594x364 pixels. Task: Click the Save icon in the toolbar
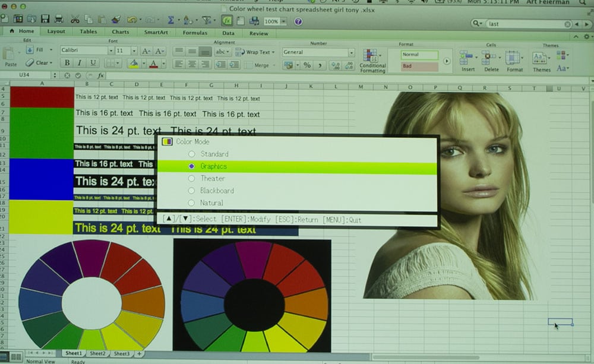[x=46, y=18]
